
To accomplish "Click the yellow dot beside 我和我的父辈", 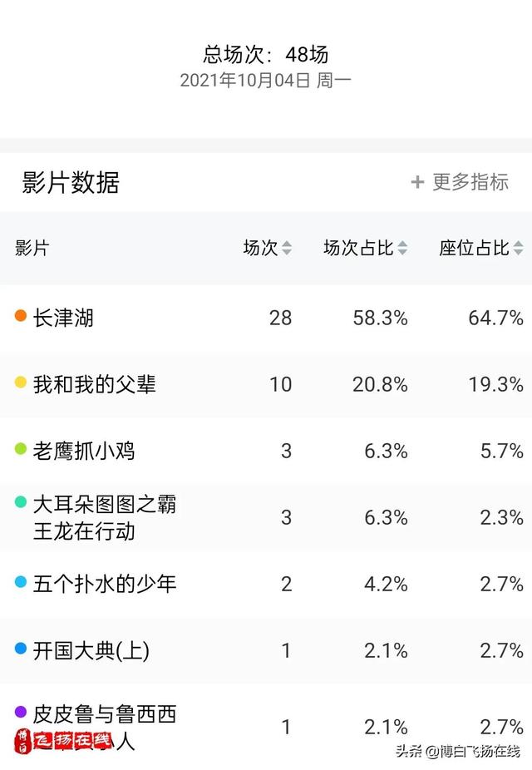I will [21, 382].
